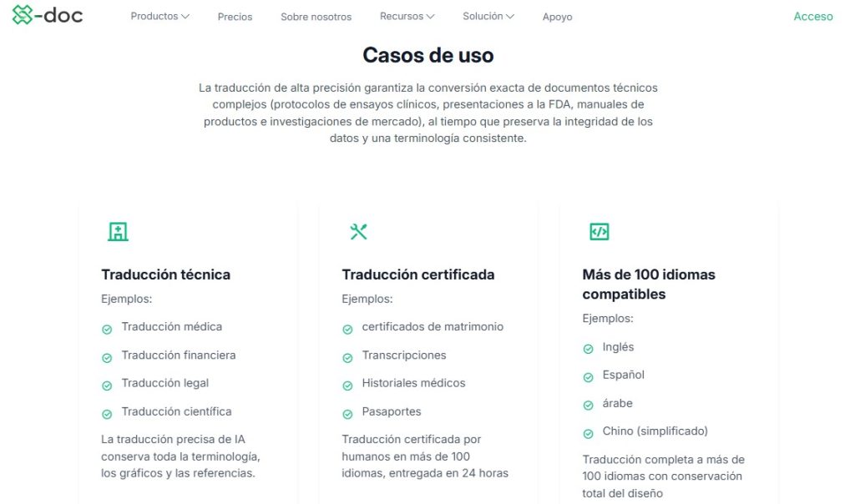
Task: Click the checkmark icon beside Historiales médicos
Action: point(347,383)
